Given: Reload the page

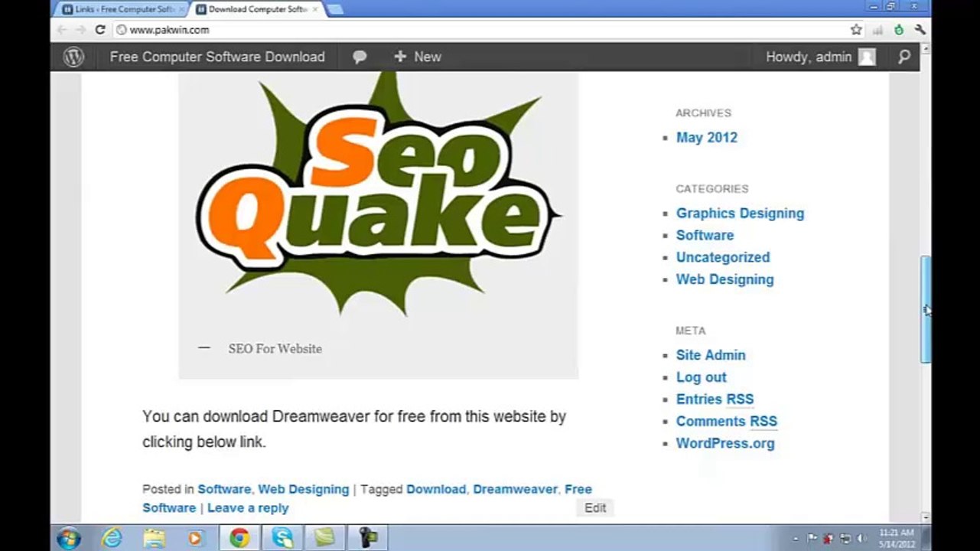Looking at the screenshot, I should tap(99, 30).
